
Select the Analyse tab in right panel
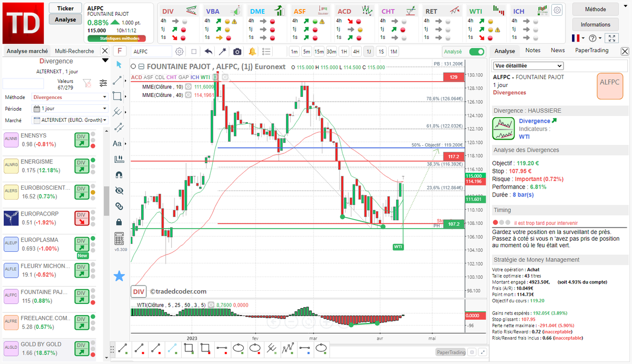[x=505, y=51]
